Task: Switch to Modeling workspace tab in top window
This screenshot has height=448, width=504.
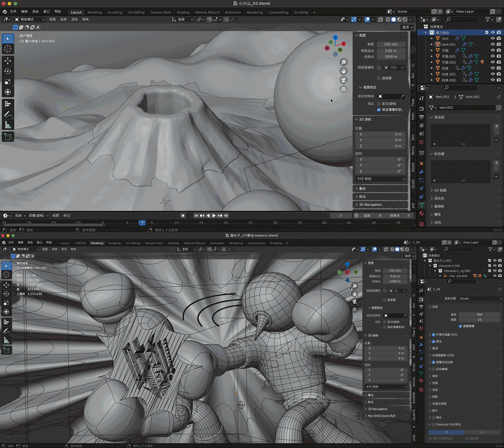Action: pos(95,13)
